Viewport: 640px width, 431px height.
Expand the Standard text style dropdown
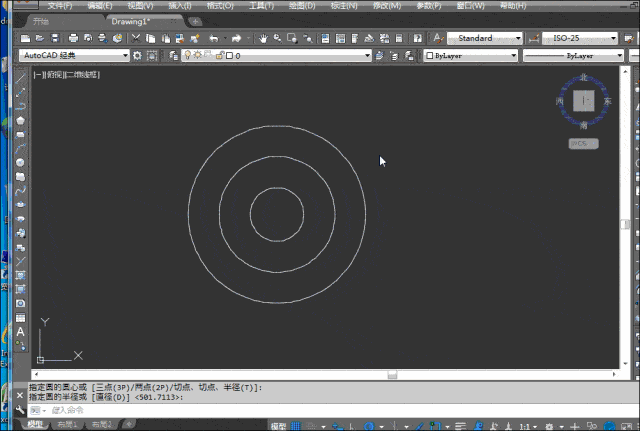485,38
